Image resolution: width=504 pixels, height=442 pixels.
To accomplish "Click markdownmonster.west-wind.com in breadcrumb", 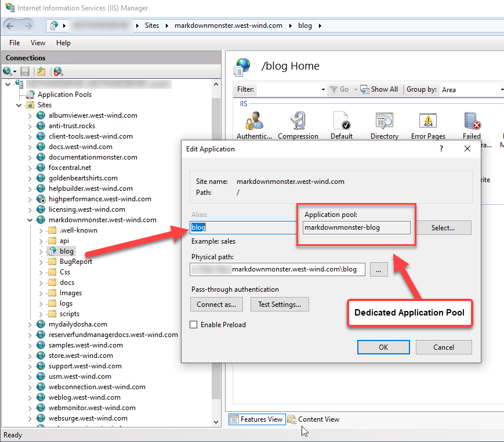I will click(229, 26).
